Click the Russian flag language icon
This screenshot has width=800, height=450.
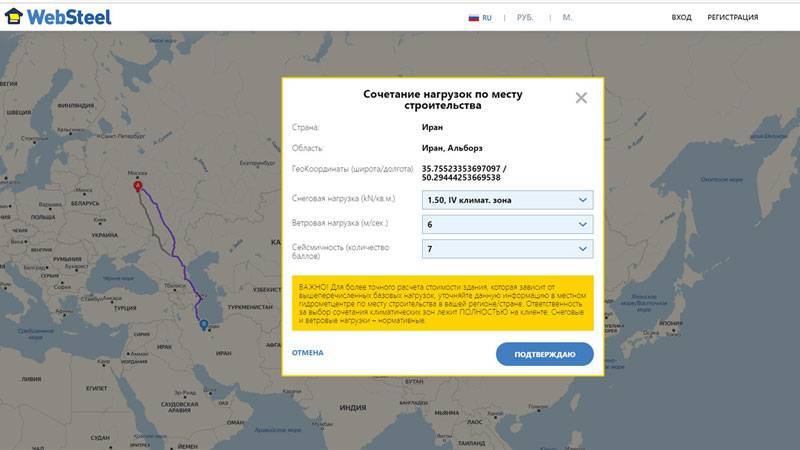[x=473, y=18]
